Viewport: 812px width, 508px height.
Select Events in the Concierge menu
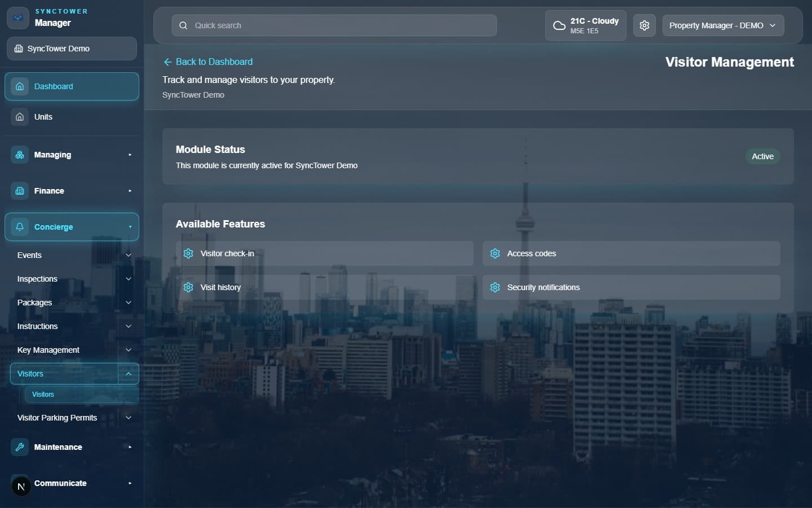[x=64, y=255]
